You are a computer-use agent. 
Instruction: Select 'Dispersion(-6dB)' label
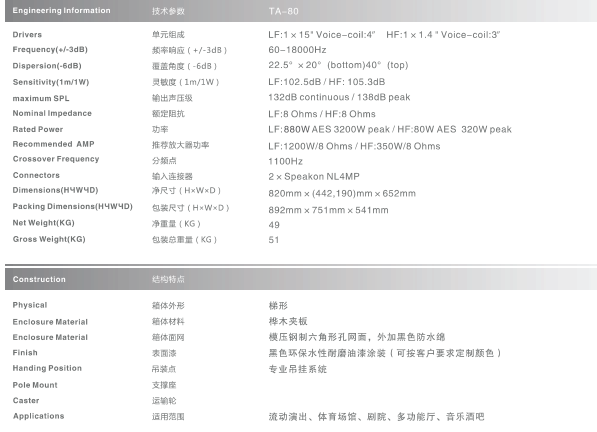pos(47,66)
